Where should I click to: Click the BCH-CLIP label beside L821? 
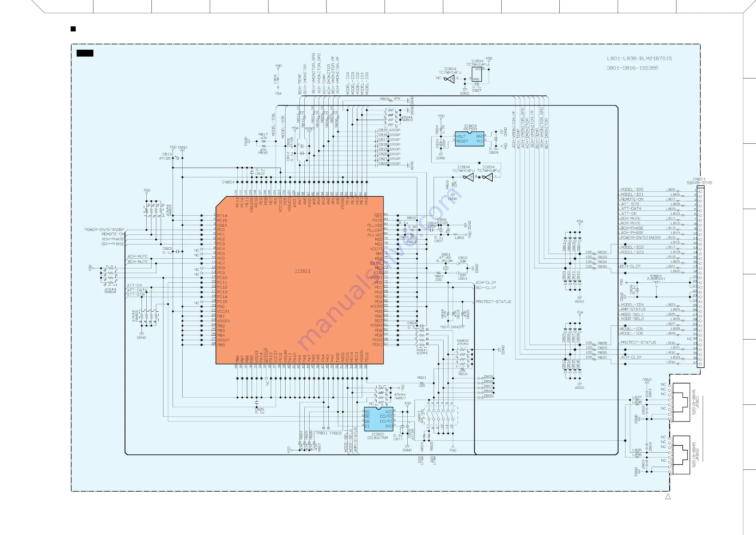click(x=630, y=266)
